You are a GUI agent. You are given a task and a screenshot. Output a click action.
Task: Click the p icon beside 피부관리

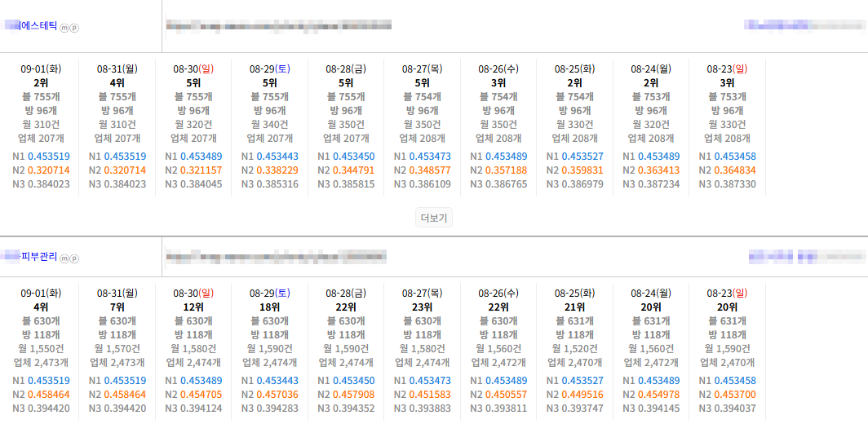pyautogui.click(x=74, y=258)
